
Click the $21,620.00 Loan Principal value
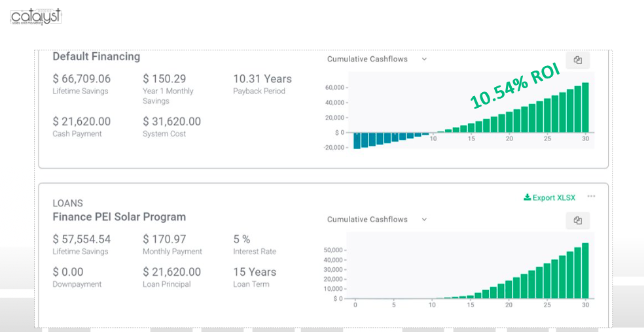(171, 272)
